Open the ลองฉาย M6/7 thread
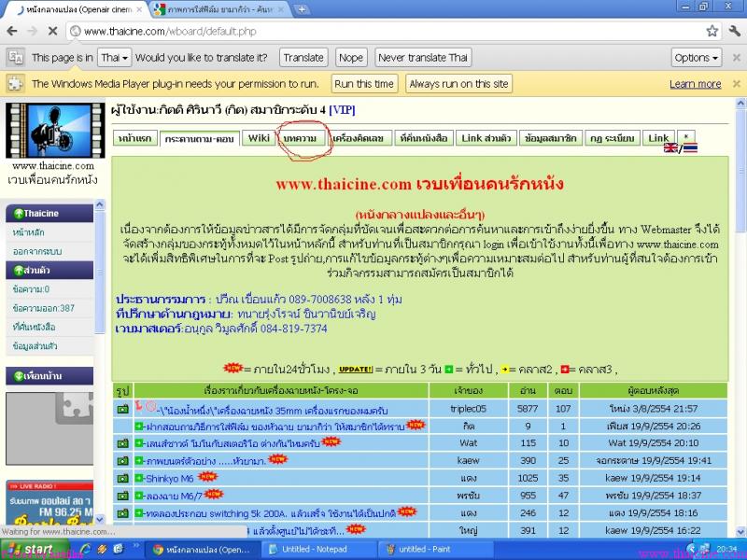 [x=174, y=497]
